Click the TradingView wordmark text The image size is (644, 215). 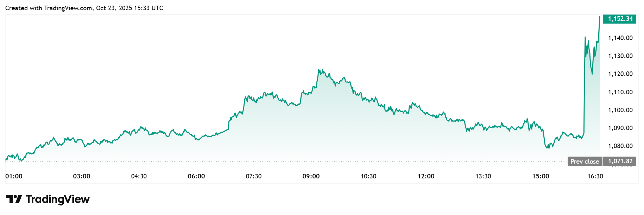[x=58, y=199]
